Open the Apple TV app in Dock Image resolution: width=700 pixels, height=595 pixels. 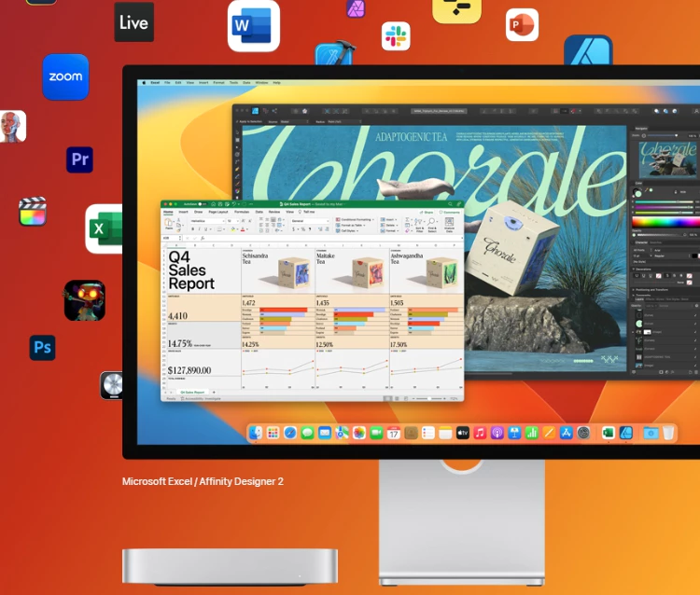click(463, 433)
